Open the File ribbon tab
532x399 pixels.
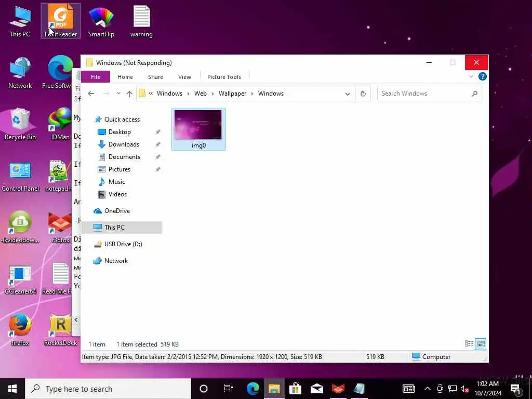click(96, 77)
